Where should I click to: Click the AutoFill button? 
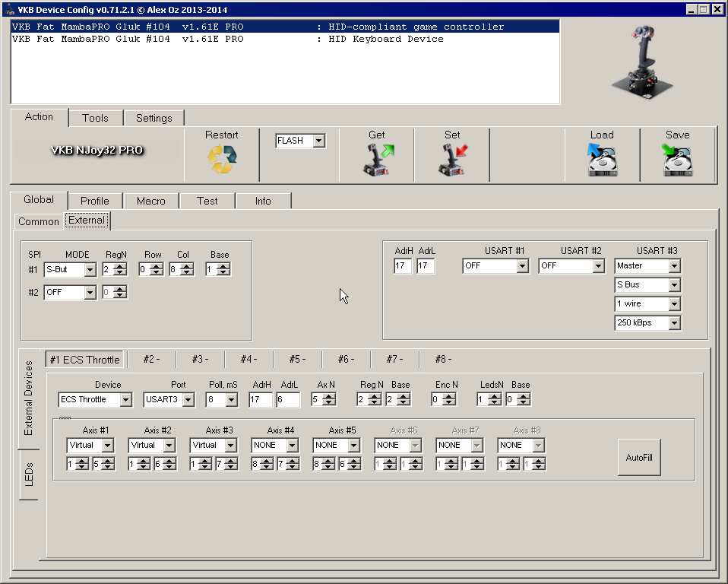click(639, 458)
